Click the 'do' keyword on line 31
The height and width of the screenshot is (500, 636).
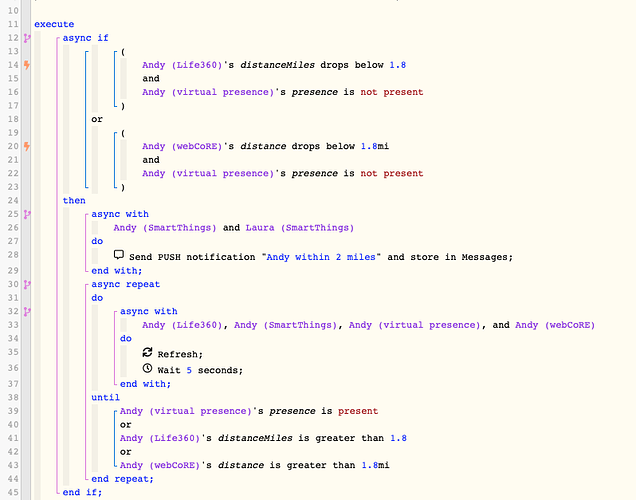(97, 298)
